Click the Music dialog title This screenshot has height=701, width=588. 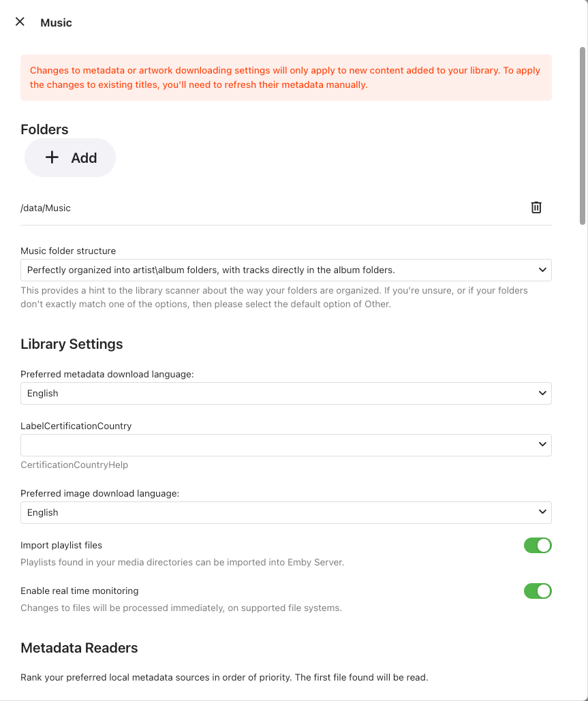pyautogui.click(x=56, y=22)
